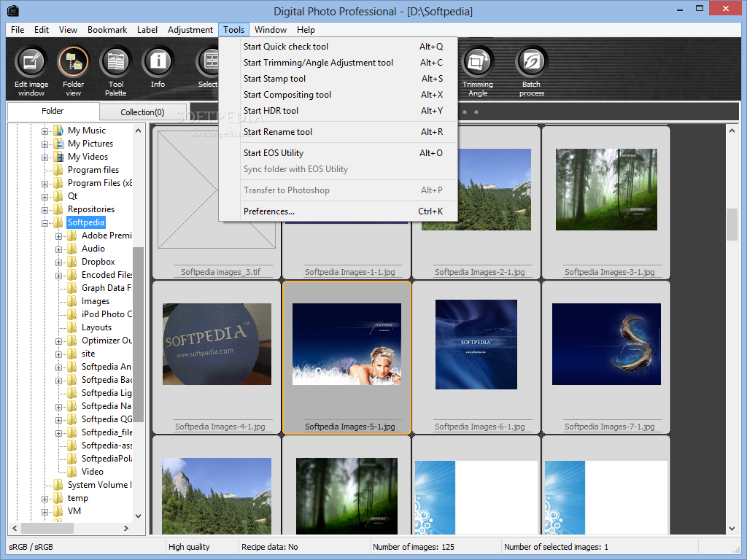Choose Start EOS Utility
This screenshot has height=560, width=747.
(x=338, y=153)
